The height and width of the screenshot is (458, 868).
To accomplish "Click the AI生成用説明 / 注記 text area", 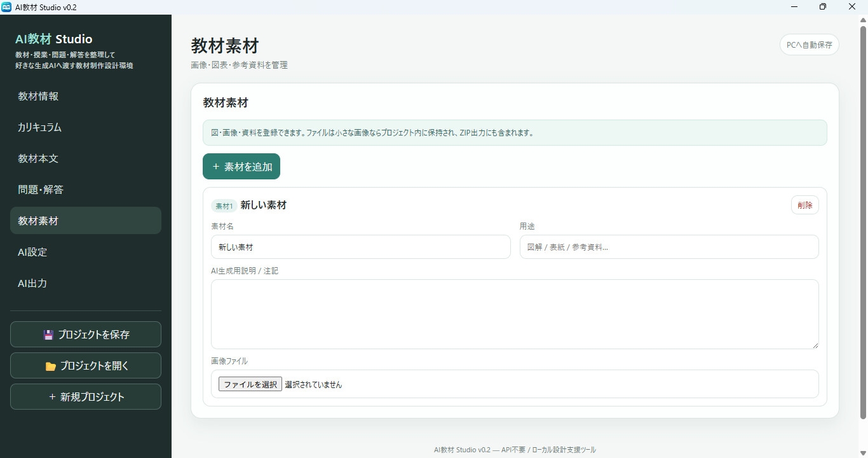I will [x=515, y=314].
